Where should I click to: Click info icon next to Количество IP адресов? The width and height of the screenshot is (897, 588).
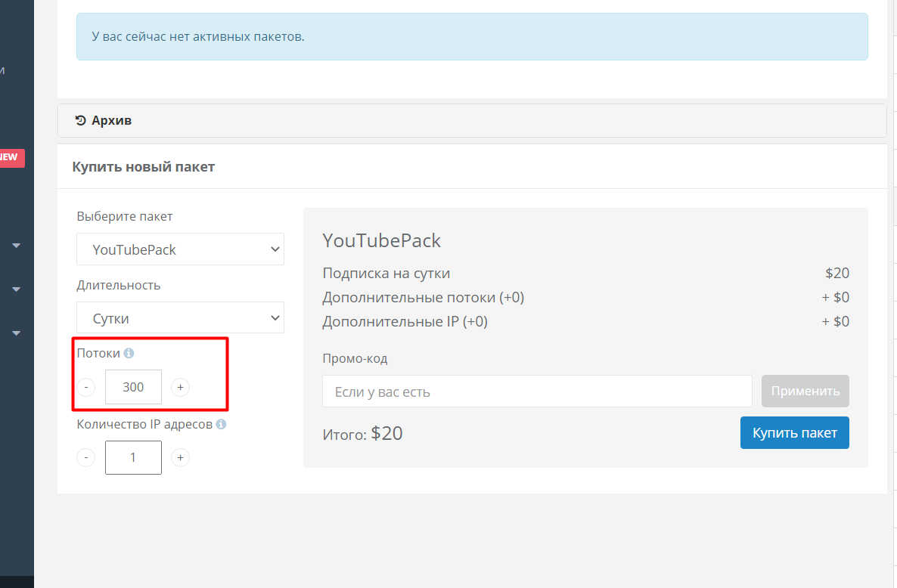tap(221, 424)
